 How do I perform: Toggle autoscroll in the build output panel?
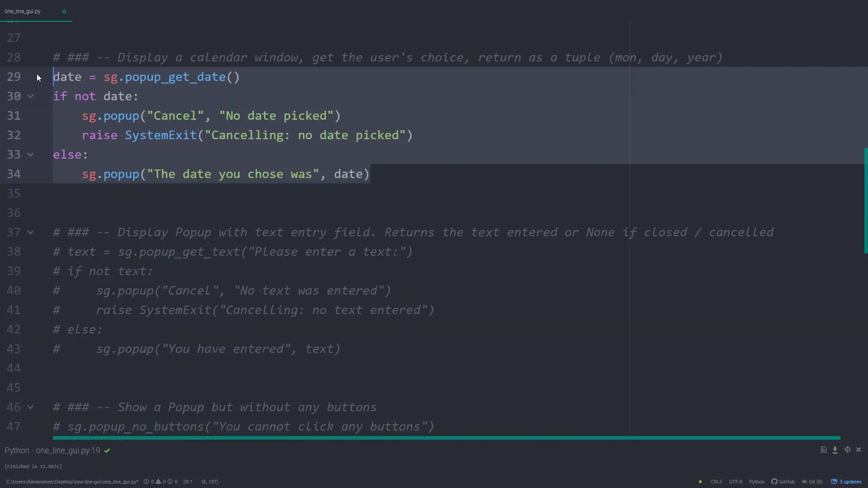(848, 450)
